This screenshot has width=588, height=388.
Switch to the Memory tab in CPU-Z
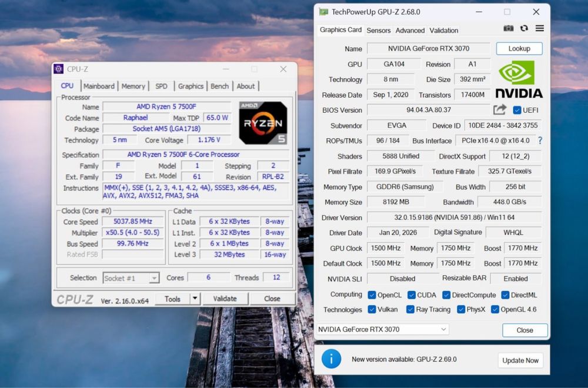click(133, 86)
